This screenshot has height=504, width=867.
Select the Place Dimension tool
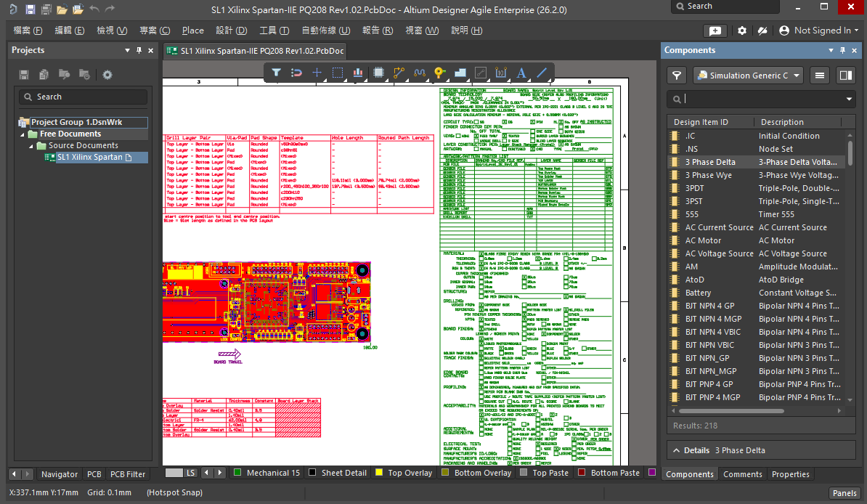coord(501,73)
